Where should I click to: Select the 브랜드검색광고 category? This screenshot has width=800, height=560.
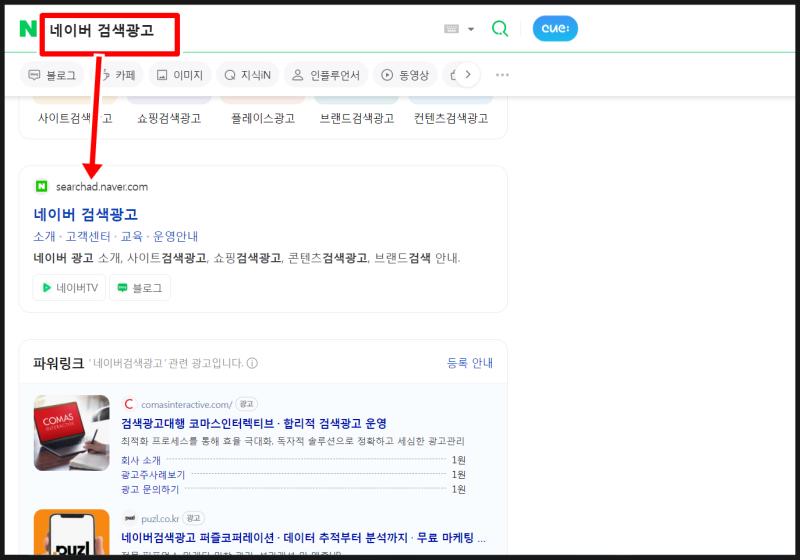tap(357, 118)
